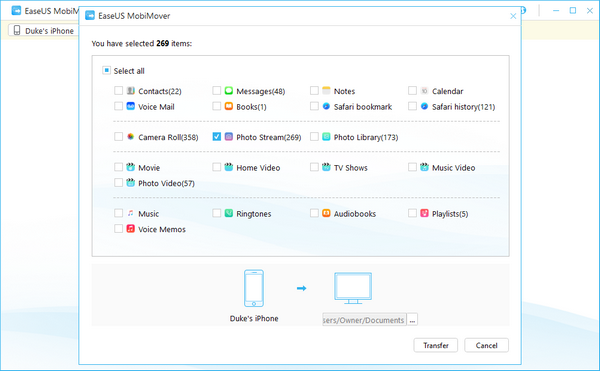Click the Duke's iPhone source device icon
Image resolution: width=600 pixels, height=371 pixels.
[254, 288]
